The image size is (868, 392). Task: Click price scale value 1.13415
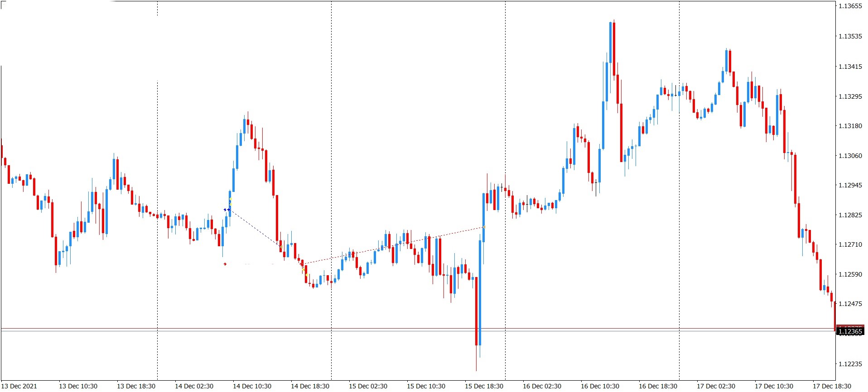point(850,67)
